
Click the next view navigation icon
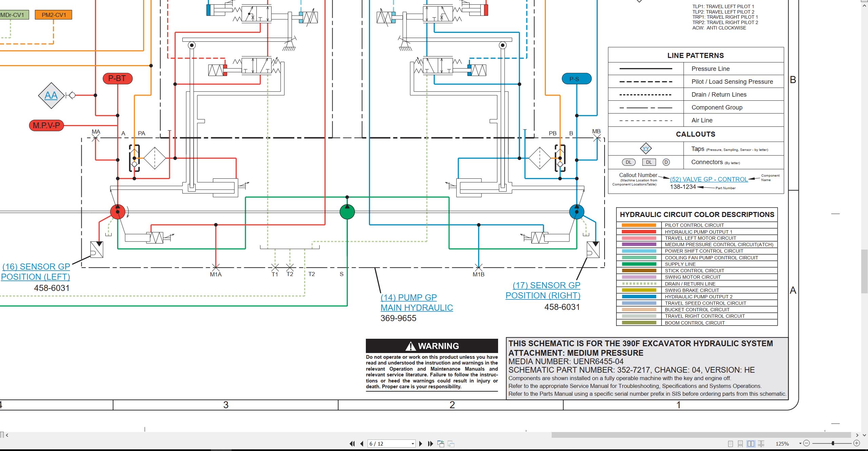point(451,444)
